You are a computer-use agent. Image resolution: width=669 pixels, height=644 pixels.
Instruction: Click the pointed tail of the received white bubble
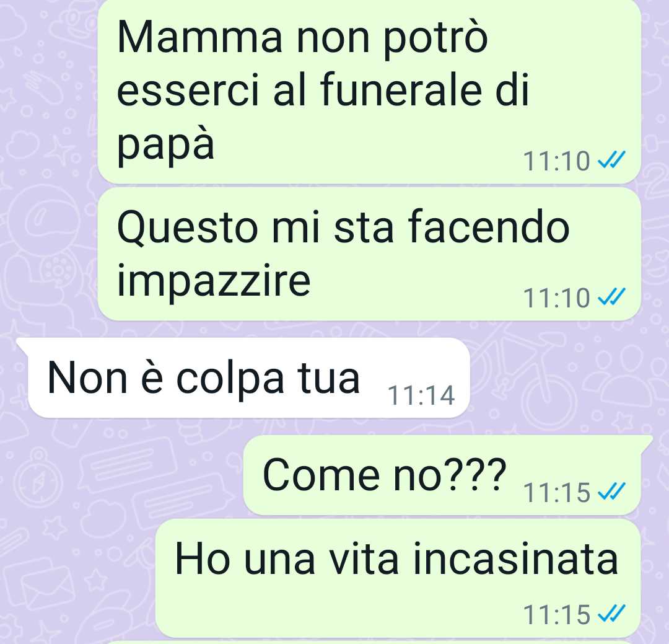point(22,344)
